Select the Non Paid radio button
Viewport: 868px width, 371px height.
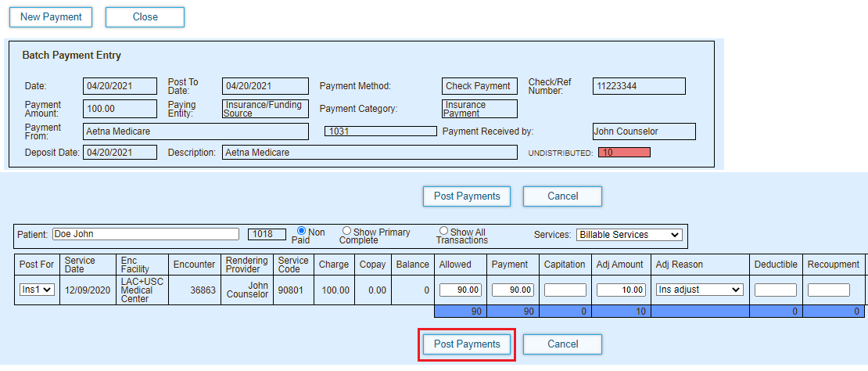302,231
